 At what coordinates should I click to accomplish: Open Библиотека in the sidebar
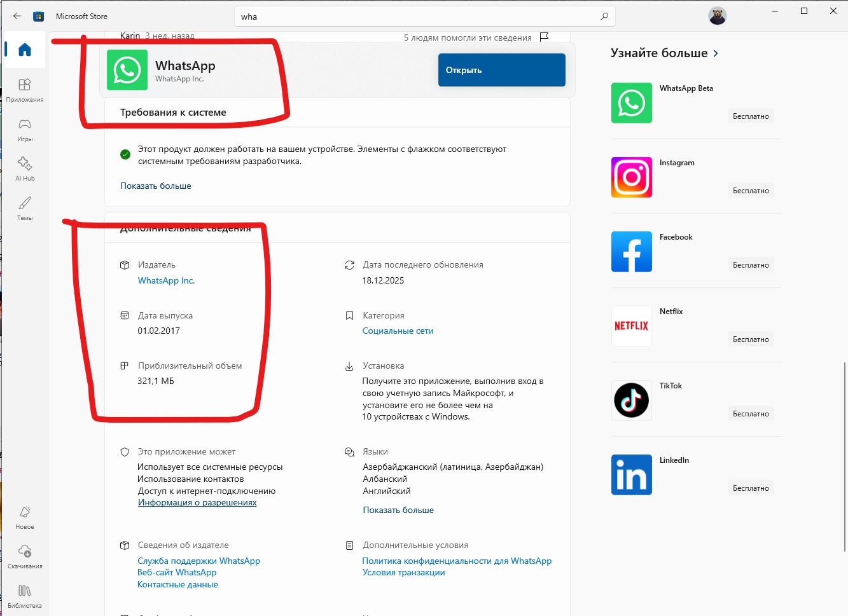point(25,596)
